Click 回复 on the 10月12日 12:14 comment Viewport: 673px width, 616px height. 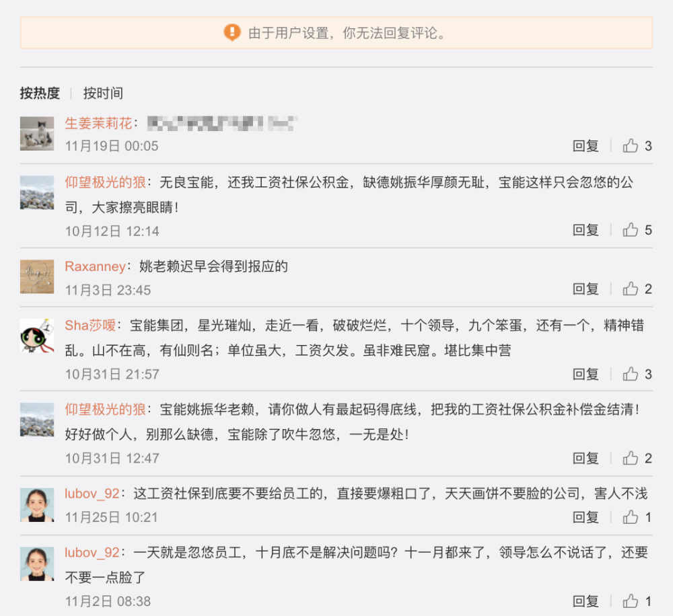[586, 230]
